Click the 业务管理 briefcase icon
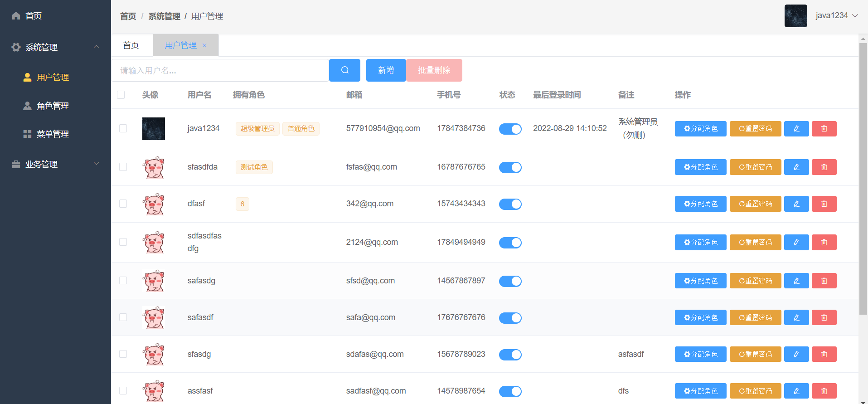 (16, 164)
